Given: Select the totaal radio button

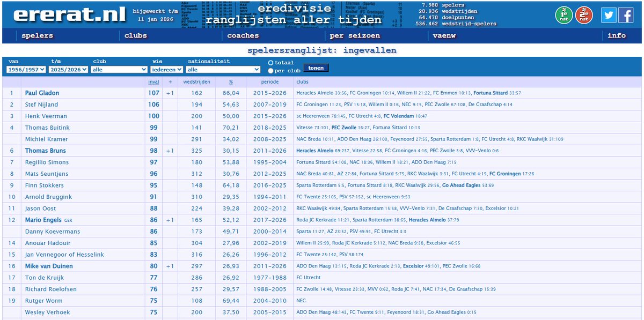Looking at the screenshot, I should pyautogui.click(x=271, y=63).
